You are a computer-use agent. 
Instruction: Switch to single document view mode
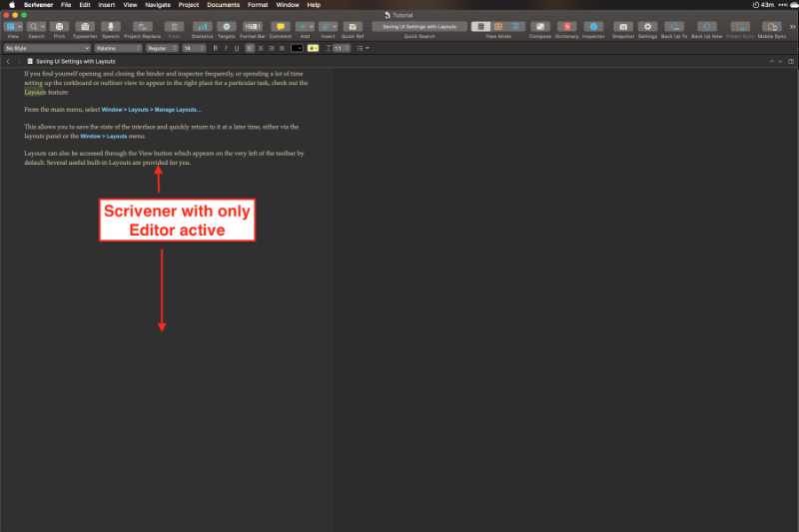pos(480,27)
